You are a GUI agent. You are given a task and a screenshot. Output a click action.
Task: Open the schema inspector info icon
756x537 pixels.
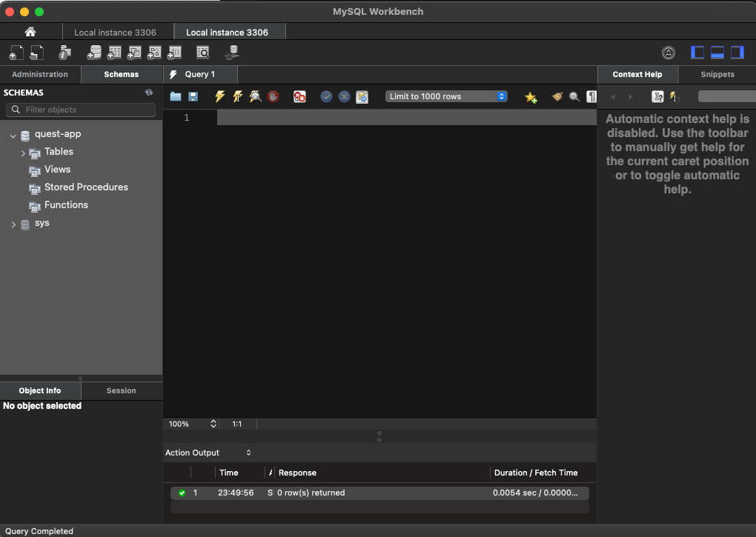pyautogui.click(x=64, y=53)
